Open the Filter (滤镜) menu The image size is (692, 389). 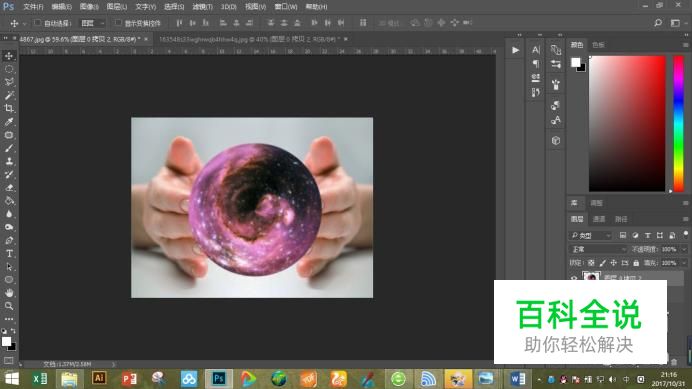[x=203, y=7]
